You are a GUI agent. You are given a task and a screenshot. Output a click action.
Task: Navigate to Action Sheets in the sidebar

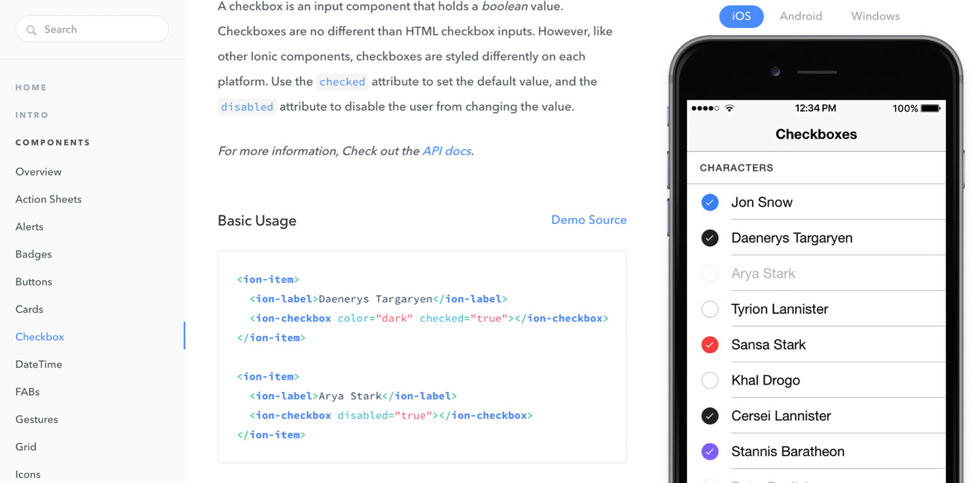[48, 199]
